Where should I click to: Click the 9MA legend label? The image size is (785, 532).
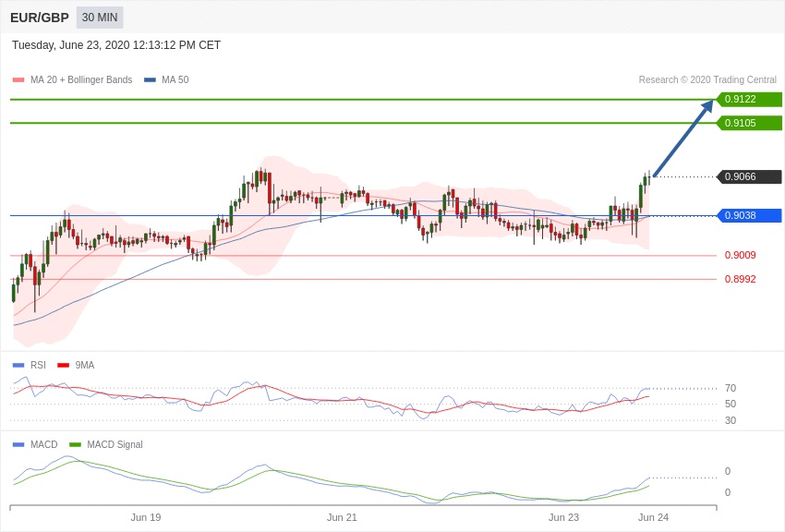point(85,366)
